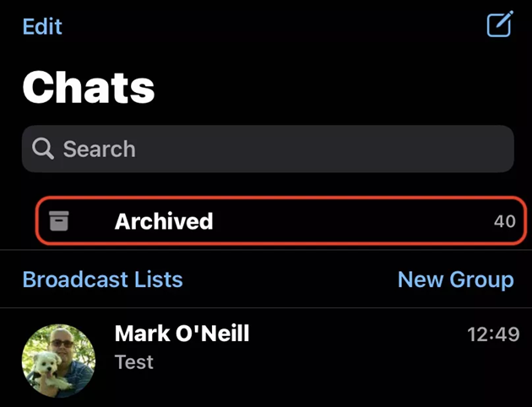Tap the compose new chat icon
Screen dimensions: 532x407
[x=500, y=24]
